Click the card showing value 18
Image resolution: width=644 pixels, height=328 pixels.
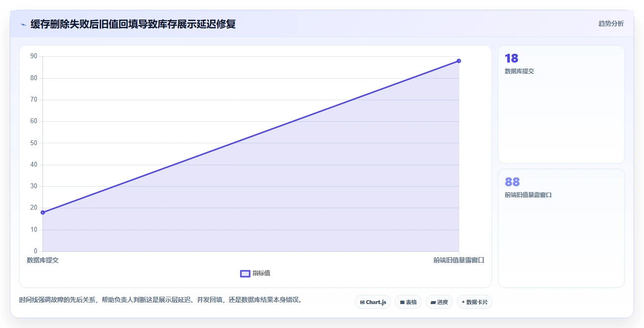561,104
